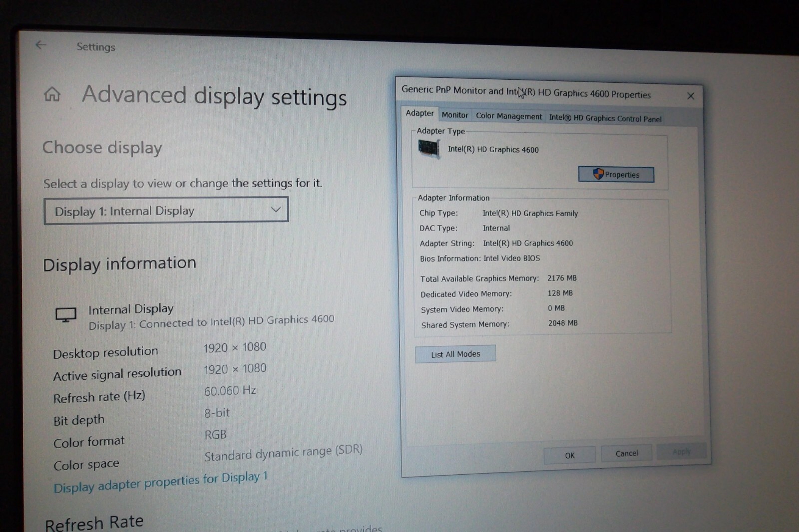Click the System Video Memory 0 MB value
This screenshot has width=799, height=532.
tap(556, 308)
